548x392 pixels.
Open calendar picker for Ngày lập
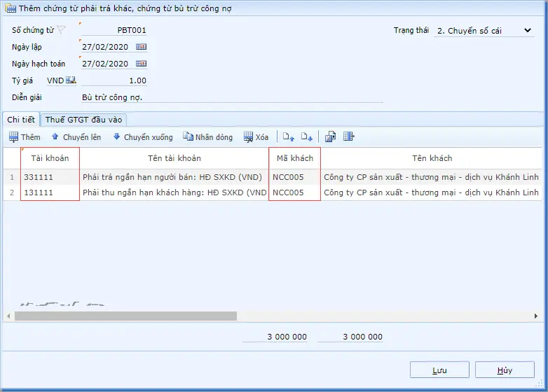pyautogui.click(x=141, y=47)
